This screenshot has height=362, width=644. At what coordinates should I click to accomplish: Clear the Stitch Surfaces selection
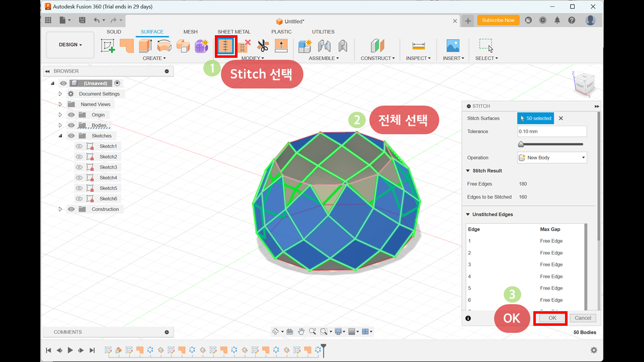(x=561, y=119)
